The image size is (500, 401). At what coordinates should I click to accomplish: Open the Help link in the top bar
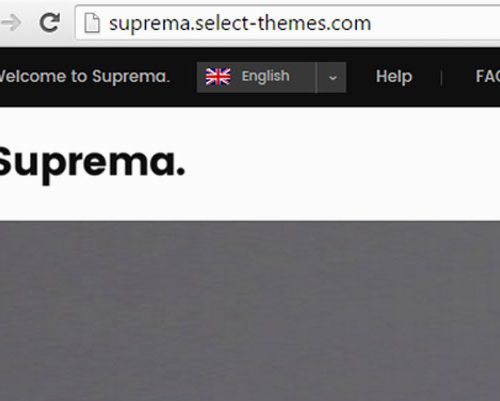tap(394, 77)
